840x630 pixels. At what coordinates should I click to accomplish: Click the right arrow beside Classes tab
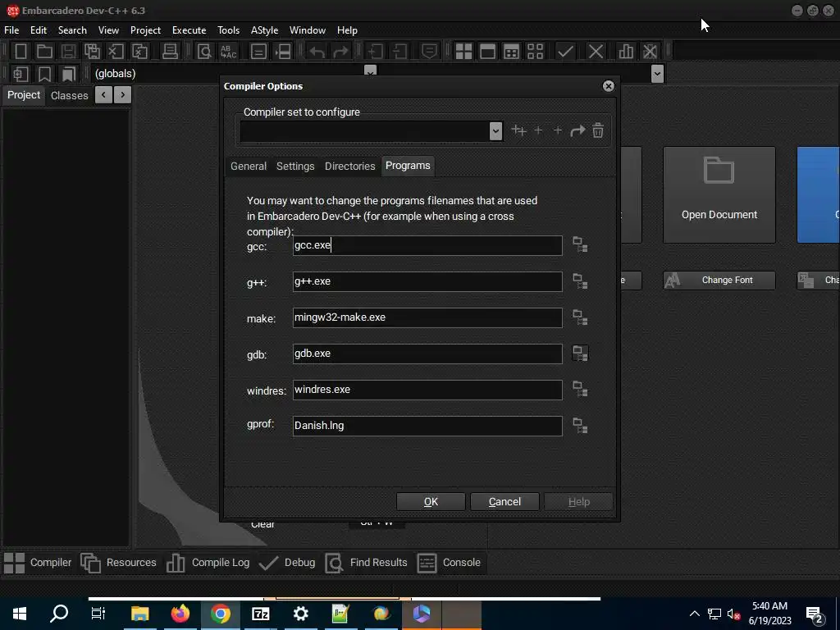tap(123, 95)
